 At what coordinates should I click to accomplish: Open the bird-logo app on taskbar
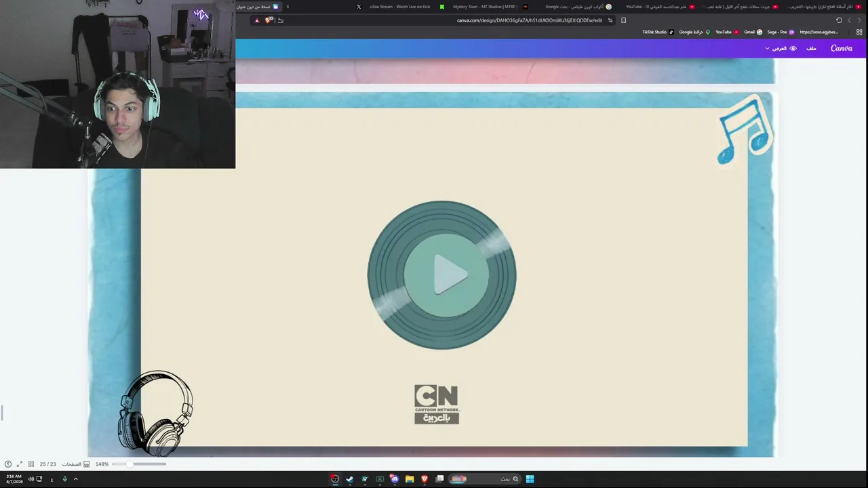365,479
